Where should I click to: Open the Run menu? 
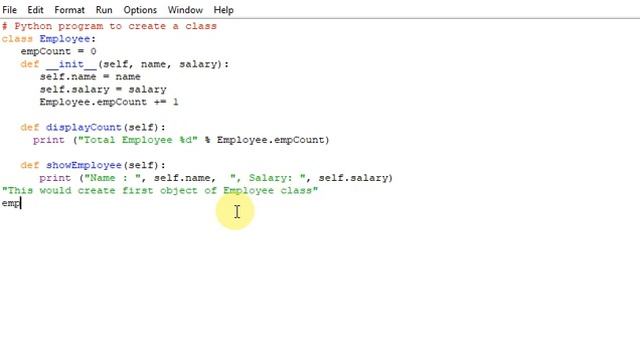tap(104, 10)
